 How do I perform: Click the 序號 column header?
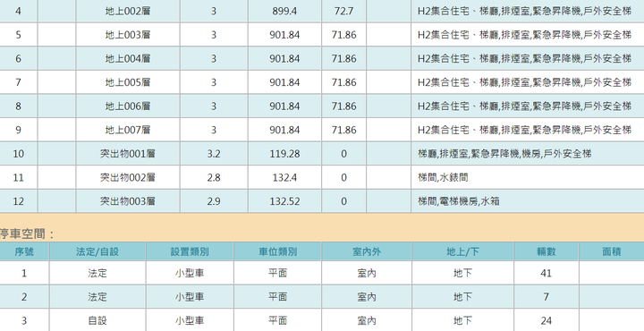[24, 251]
